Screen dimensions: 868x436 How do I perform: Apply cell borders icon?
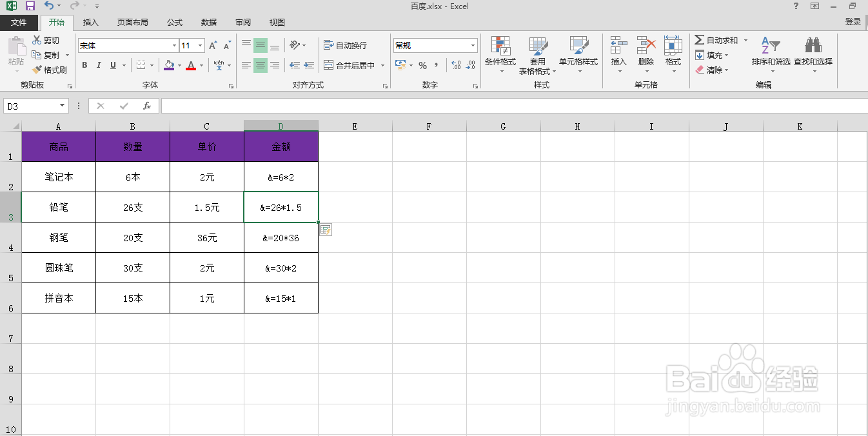click(141, 65)
